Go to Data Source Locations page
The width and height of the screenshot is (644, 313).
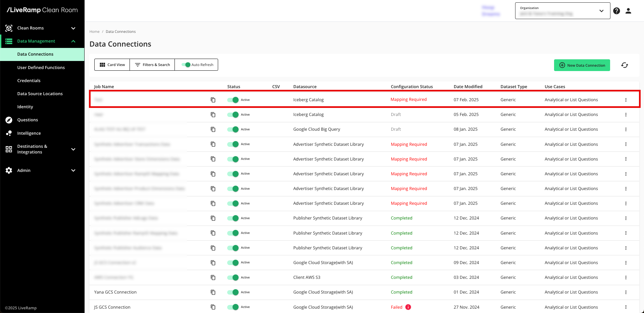coord(40,94)
